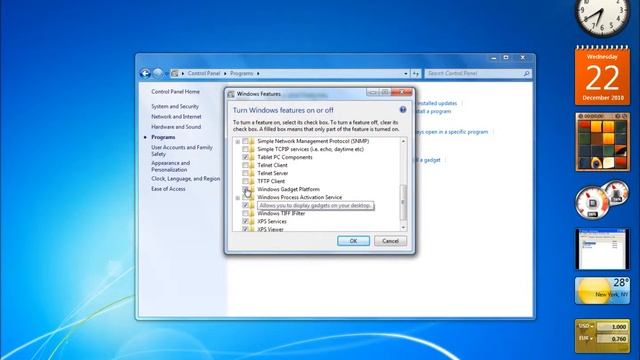Toggle the Windows Gadget Platform checkbox
This screenshot has height=360, width=640.
point(245,189)
